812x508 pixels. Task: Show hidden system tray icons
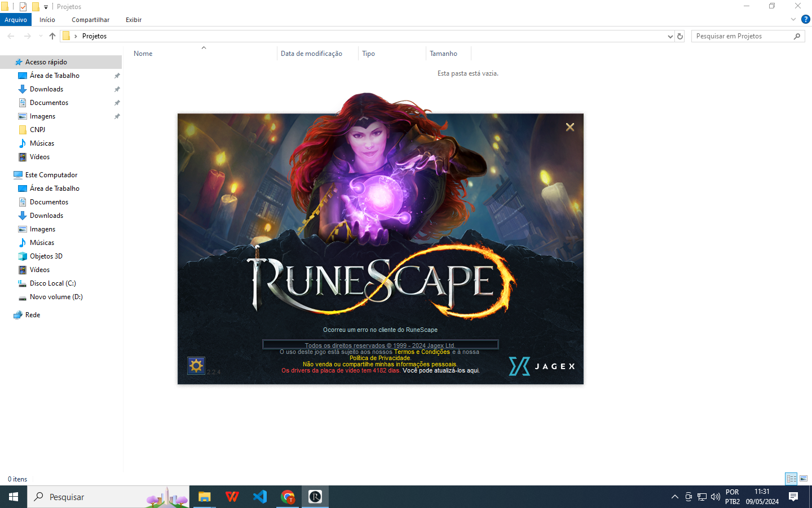pyautogui.click(x=674, y=497)
